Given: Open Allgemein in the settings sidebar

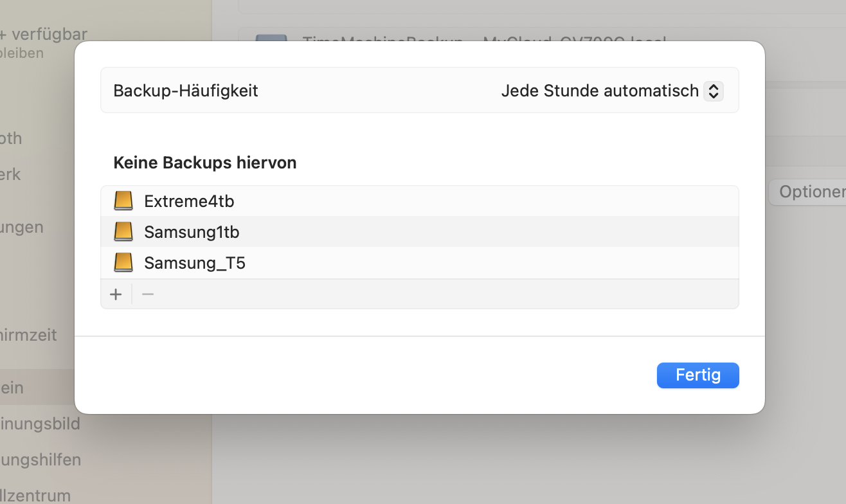Looking at the screenshot, I should 13,388.
